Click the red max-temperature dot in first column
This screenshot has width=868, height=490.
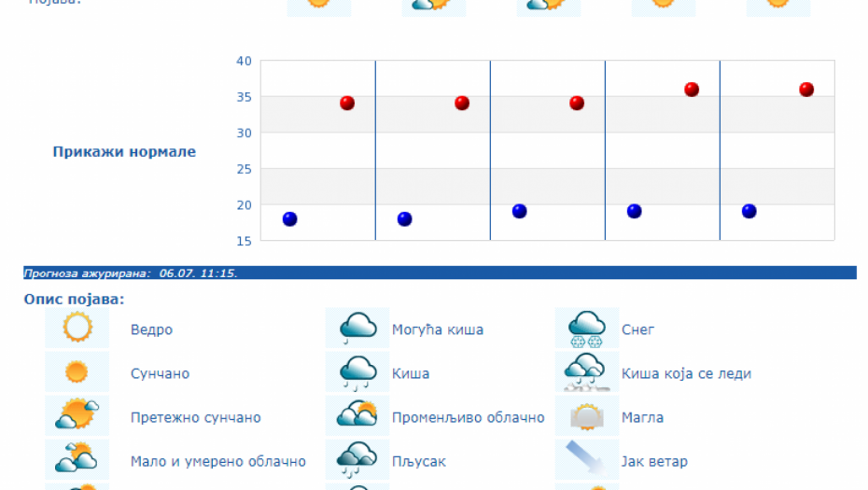pyautogui.click(x=347, y=103)
